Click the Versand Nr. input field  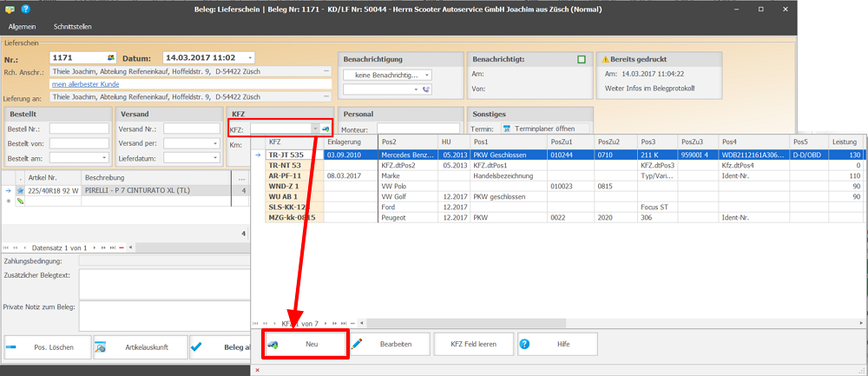(x=192, y=129)
